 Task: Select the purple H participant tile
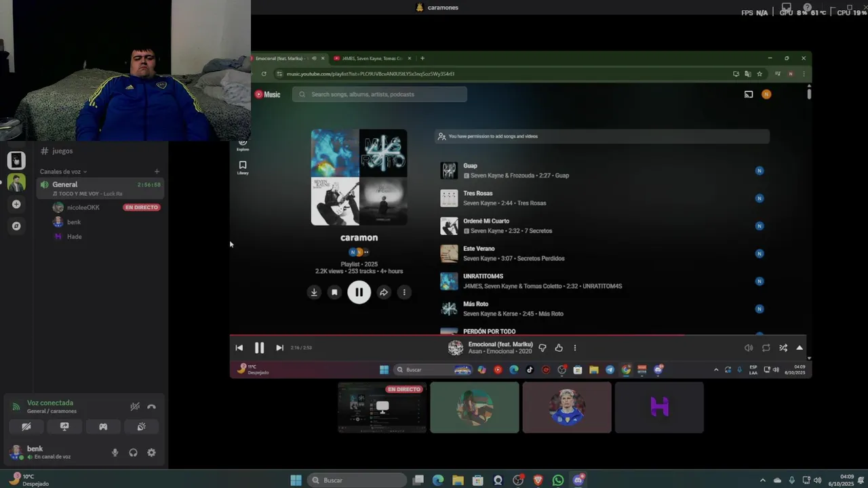point(659,407)
